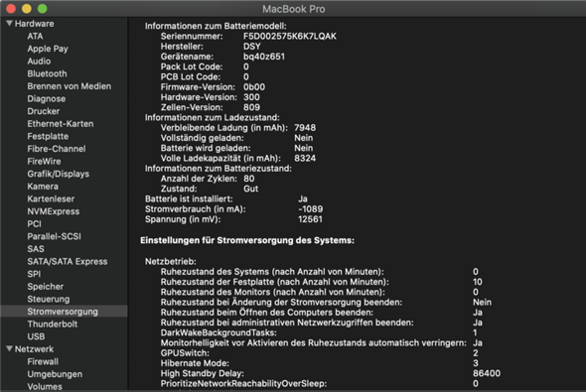586x392 pixels.
Task: Click the Hibernate Mode label
Action: (195, 363)
